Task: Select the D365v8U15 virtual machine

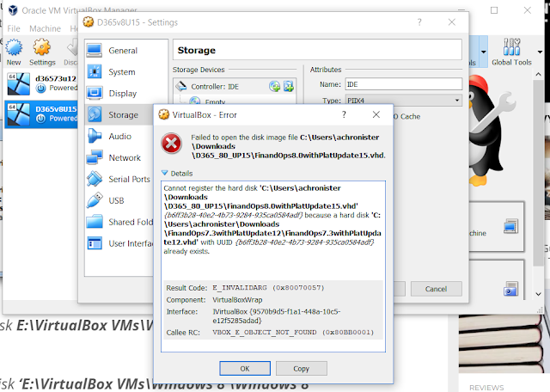Action: coord(42,113)
